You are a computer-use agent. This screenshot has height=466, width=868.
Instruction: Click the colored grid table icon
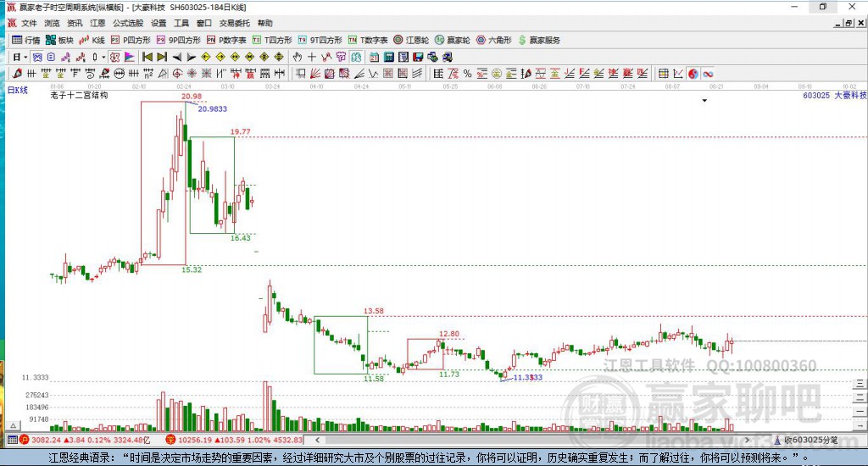(x=663, y=73)
